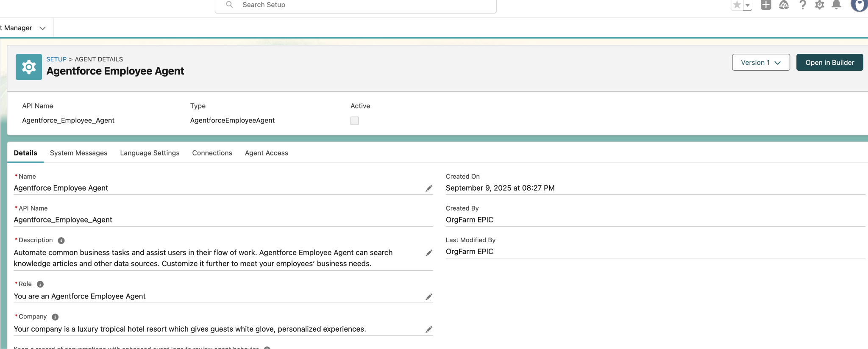868x349 pixels.
Task: Expand the Manager tab chevron
Action: [42, 28]
